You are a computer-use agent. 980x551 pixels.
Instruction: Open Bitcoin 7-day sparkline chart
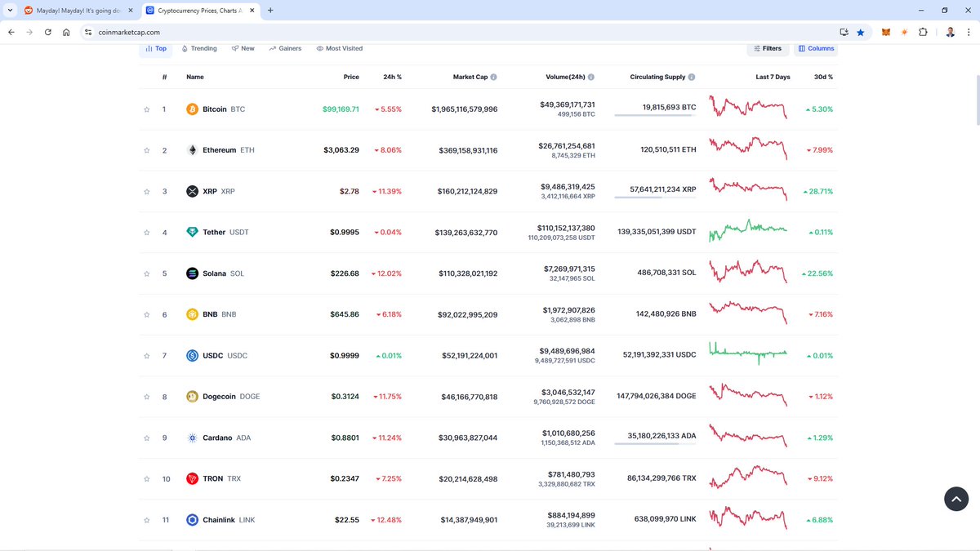tap(749, 108)
